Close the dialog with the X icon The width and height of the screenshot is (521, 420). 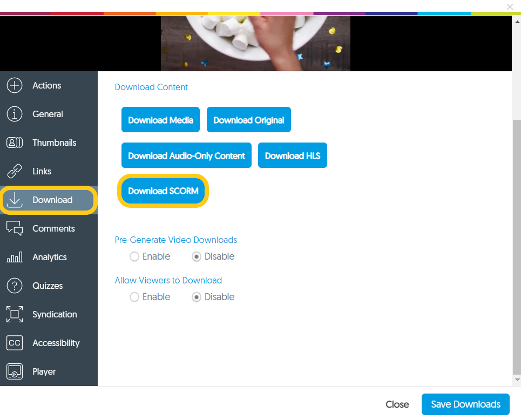[x=510, y=6]
